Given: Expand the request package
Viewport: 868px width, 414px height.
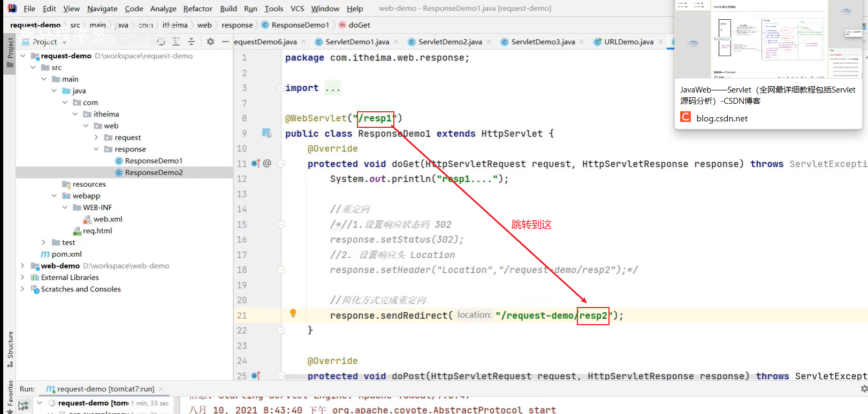Looking at the screenshot, I should click(96, 137).
